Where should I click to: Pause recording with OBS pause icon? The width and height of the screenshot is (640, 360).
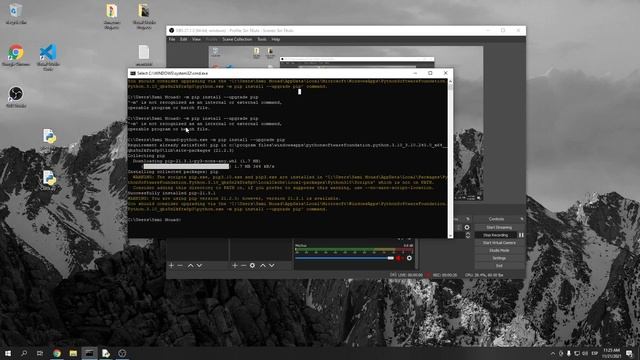tap(521, 235)
